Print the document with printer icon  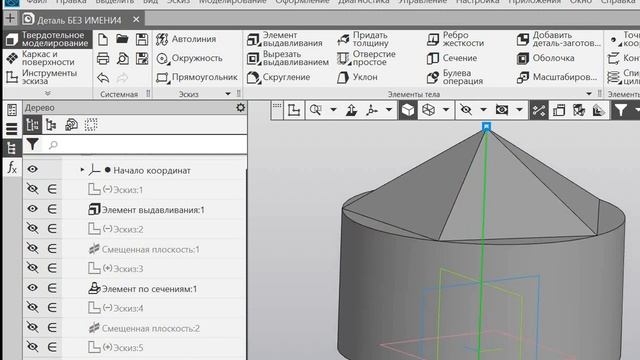103,58
